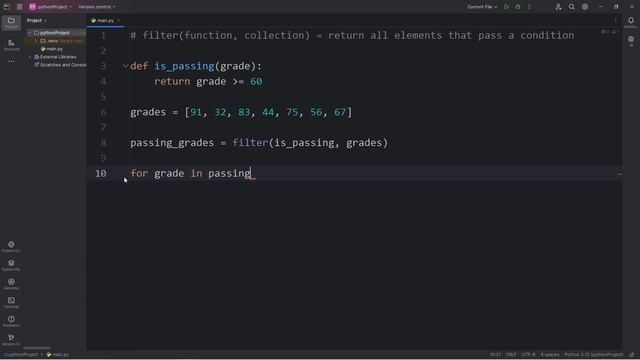This screenshot has height=360, width=640.
Task: Open the Services tool window
Action: [11, 284]
